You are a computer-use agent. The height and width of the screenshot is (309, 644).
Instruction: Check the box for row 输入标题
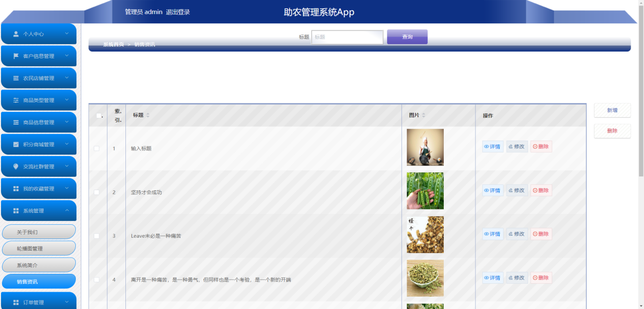97,149
